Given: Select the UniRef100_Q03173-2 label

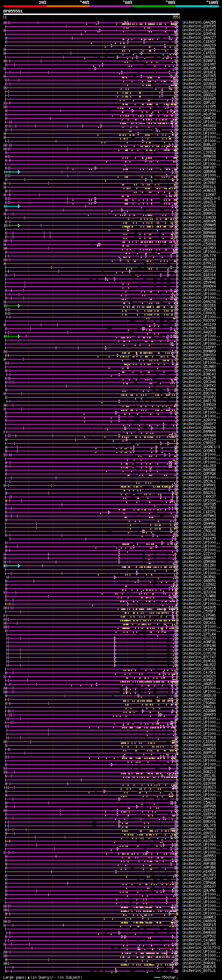Looking at the screenshot, I should click(201, 948).
